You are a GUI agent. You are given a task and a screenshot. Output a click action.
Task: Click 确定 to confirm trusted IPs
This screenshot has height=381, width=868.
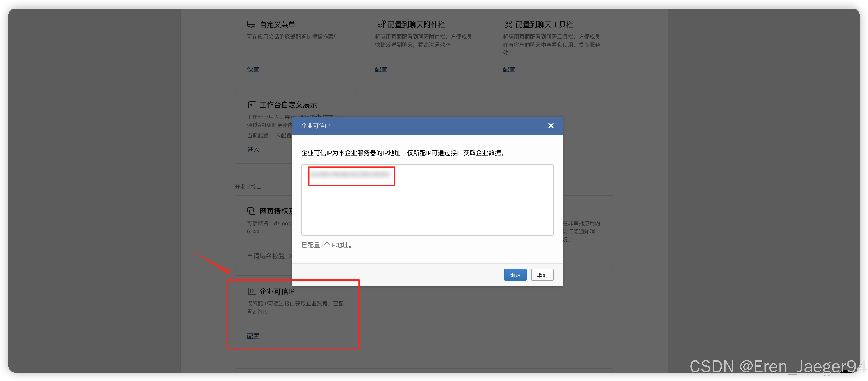515,275
